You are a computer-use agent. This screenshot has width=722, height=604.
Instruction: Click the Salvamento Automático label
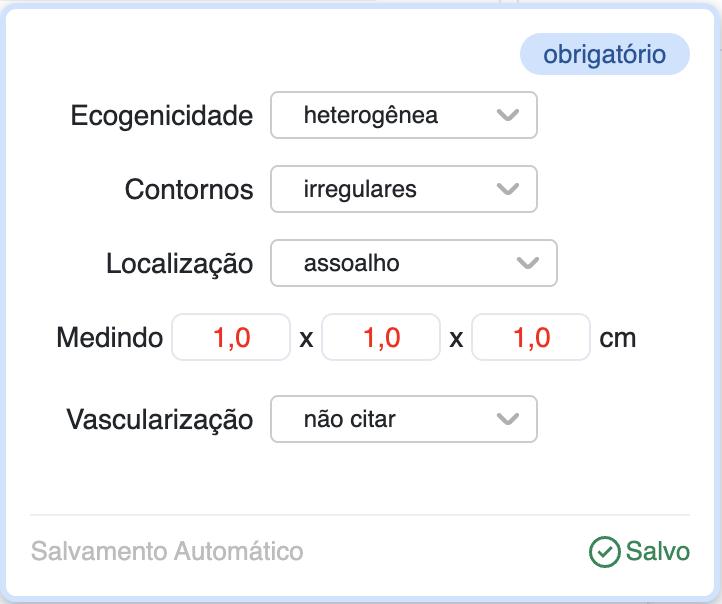click(167, 551)
